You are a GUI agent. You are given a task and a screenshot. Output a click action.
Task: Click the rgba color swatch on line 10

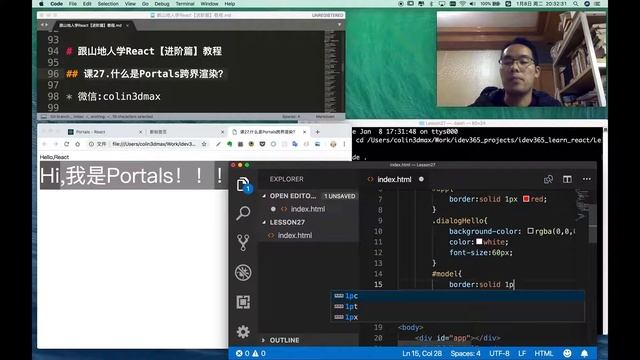[x=530, y=231]
